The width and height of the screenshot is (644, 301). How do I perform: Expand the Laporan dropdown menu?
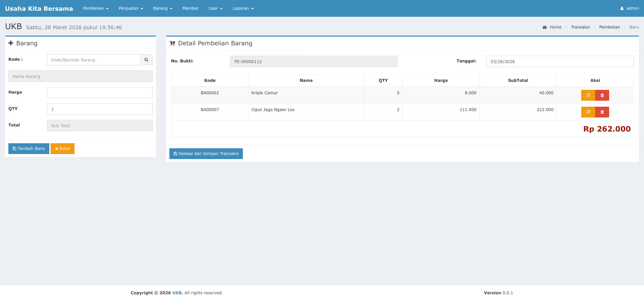(x=243, y=8)
